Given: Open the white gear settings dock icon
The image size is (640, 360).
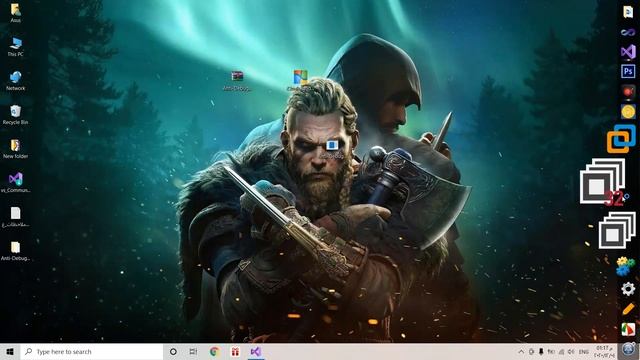Looking at the screenshot, I should (628, 289).
